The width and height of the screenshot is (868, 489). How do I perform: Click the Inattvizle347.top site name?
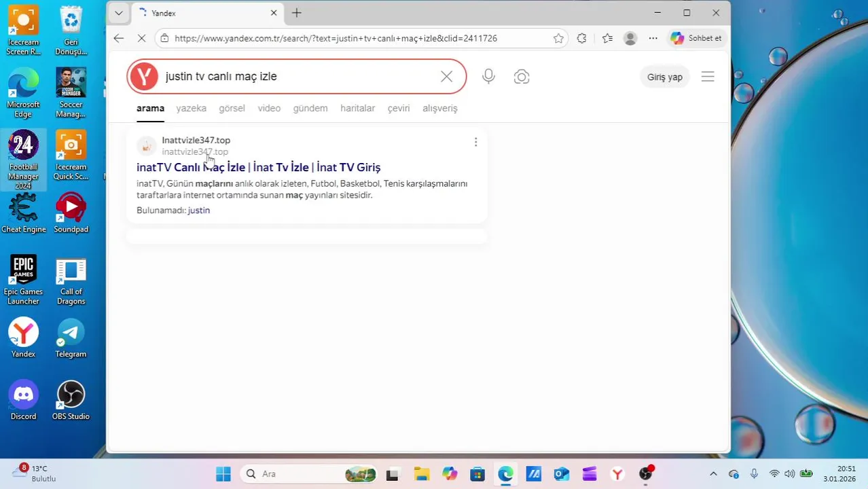click(196, 140)
